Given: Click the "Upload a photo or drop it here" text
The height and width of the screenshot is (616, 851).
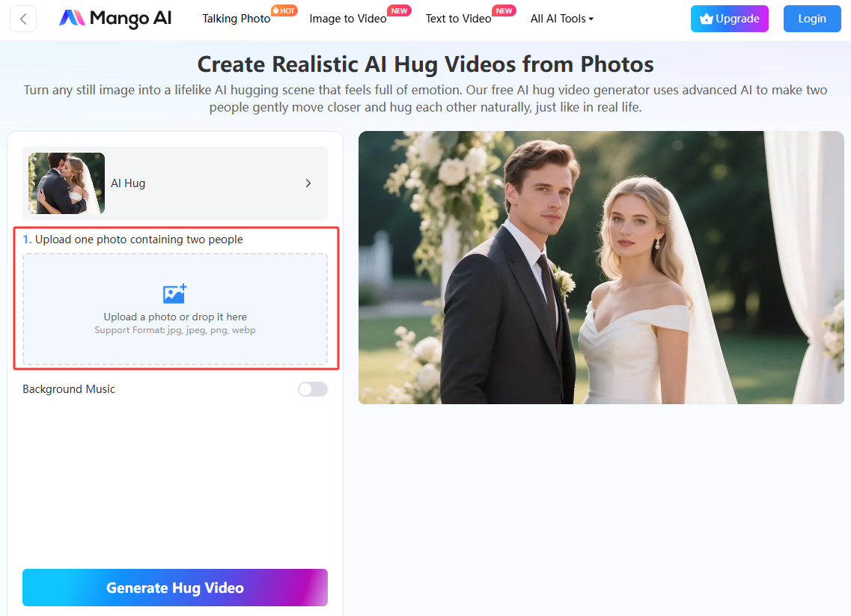Looking at the screenshot, I should pyautogui.click(x=175, y=317).
